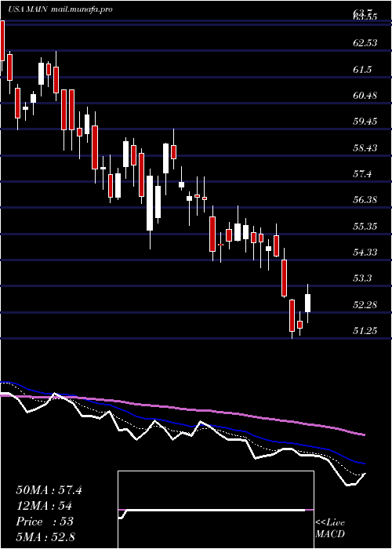Screen dimensions: 392x549
Task: Click the Price : 53 readout
Action: click(45, 522)
